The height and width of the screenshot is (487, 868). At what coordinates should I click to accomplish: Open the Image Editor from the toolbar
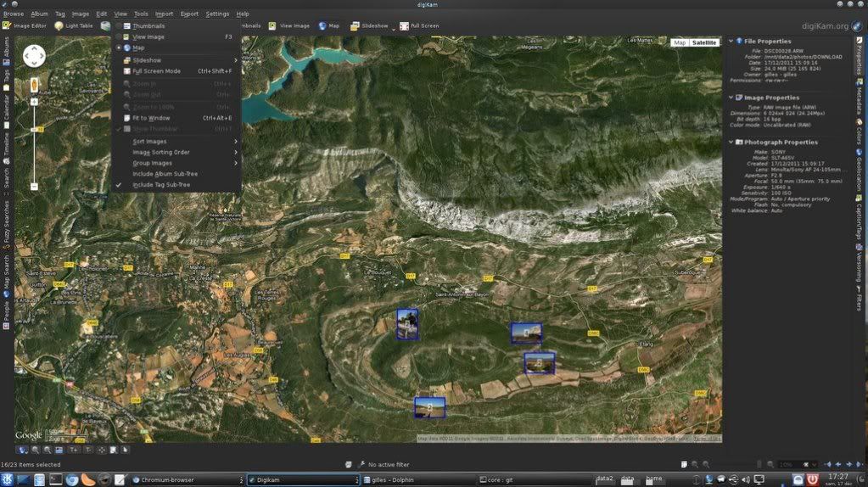point(25,25)
